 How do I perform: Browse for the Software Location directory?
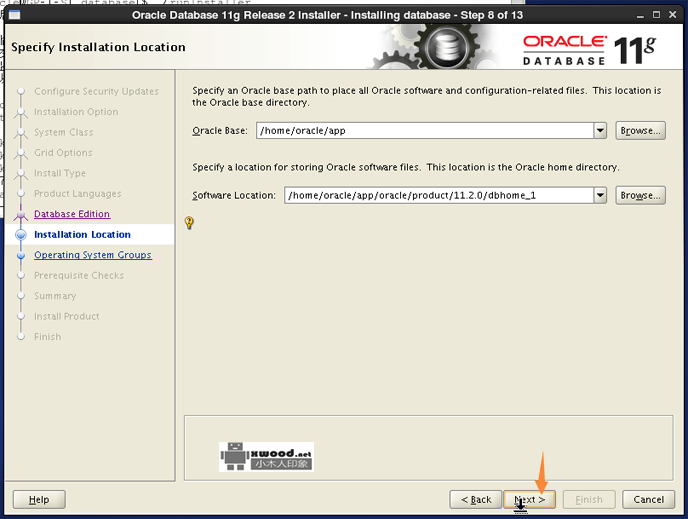pyautogui.click(x=640, y=196)
